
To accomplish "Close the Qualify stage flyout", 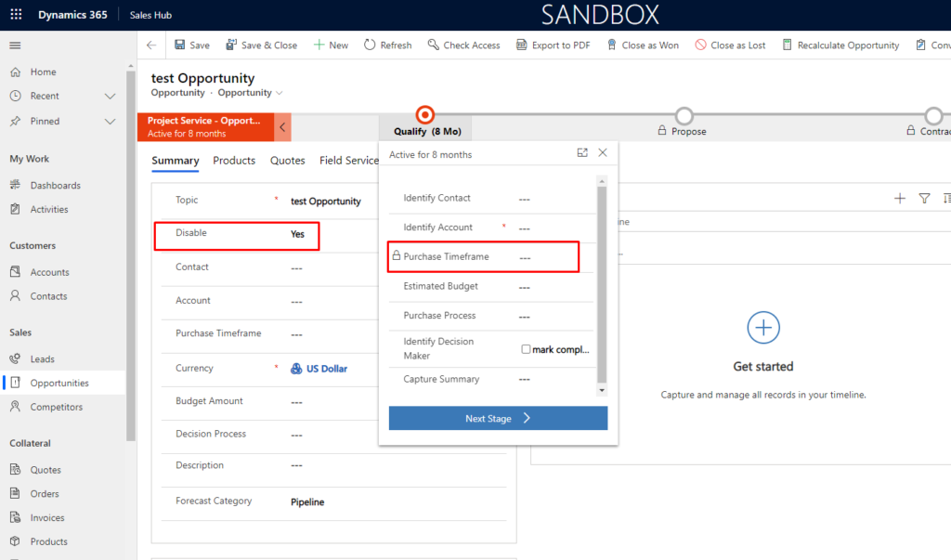I will (x=602, y=153).
